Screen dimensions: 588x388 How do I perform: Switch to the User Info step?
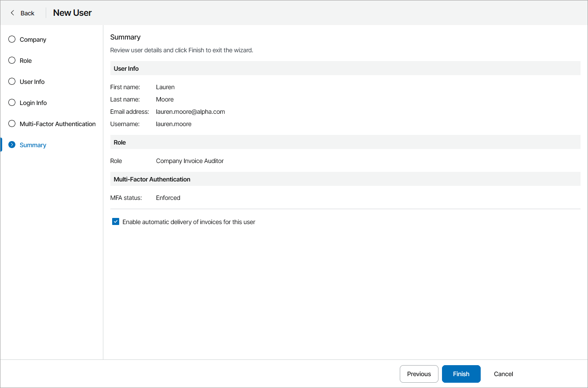pos(32,82)
